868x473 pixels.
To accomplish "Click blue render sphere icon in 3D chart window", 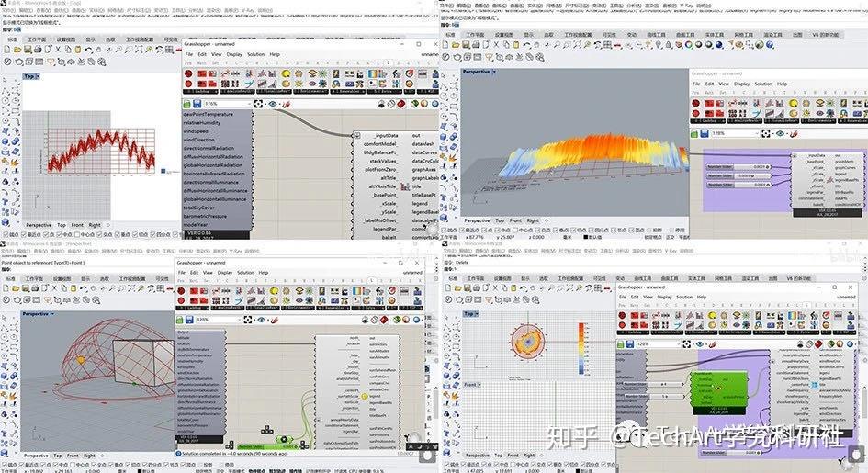I will (719, 45).
